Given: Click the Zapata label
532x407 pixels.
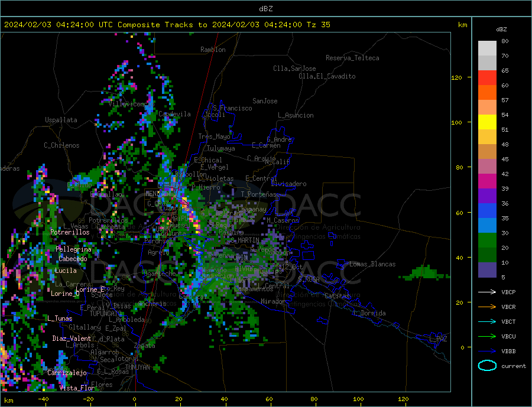Looking at the screenshot, I should point(145,346).
